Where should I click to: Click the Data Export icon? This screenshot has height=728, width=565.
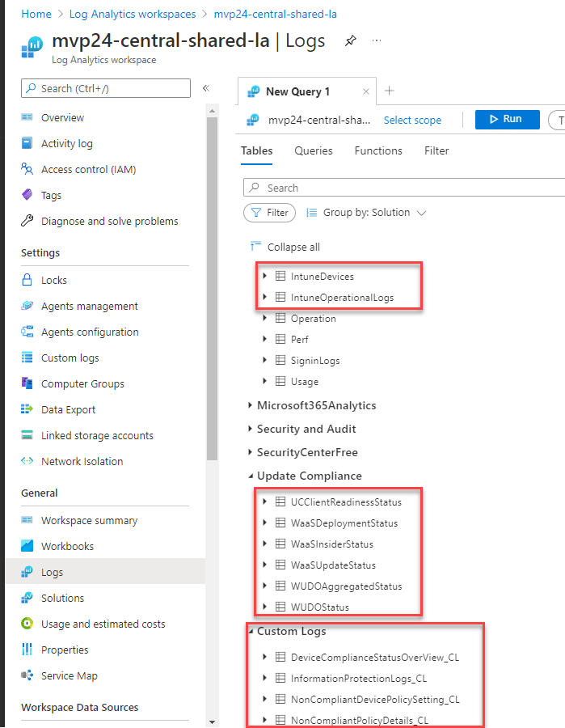(x=27, y=409)
